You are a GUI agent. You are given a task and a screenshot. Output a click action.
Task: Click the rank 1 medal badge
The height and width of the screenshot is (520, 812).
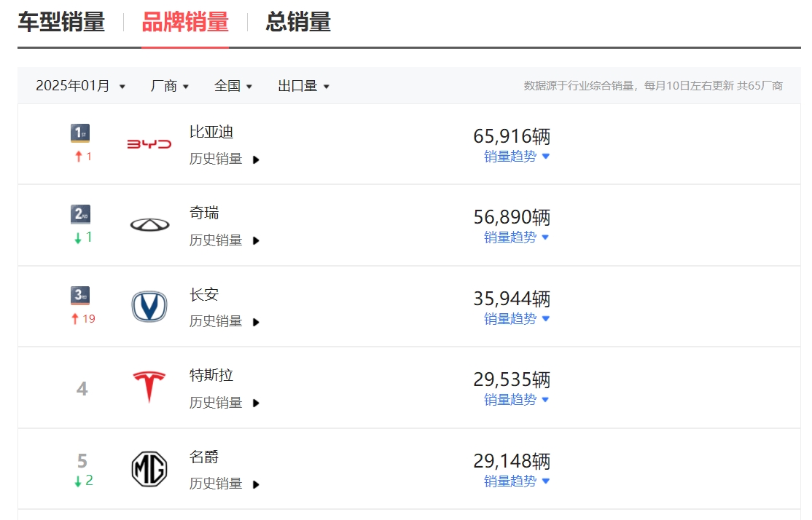80,133
